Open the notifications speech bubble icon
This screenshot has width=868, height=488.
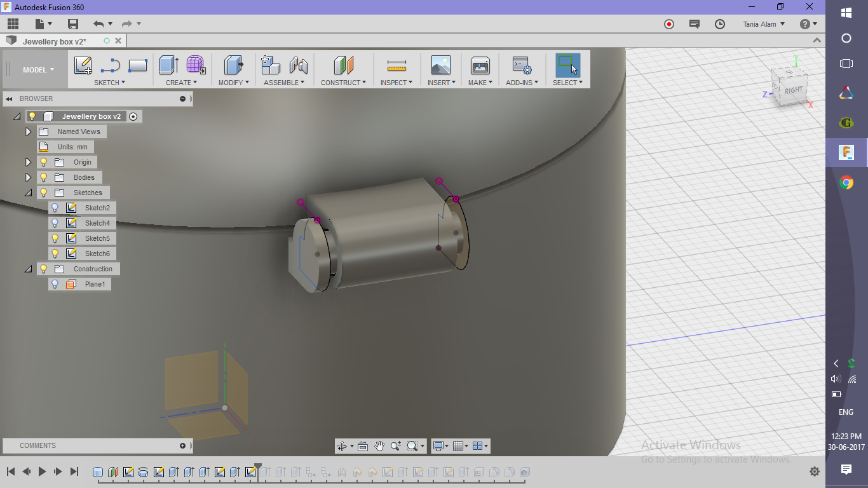pyautogui.click(x=695, y=24)
